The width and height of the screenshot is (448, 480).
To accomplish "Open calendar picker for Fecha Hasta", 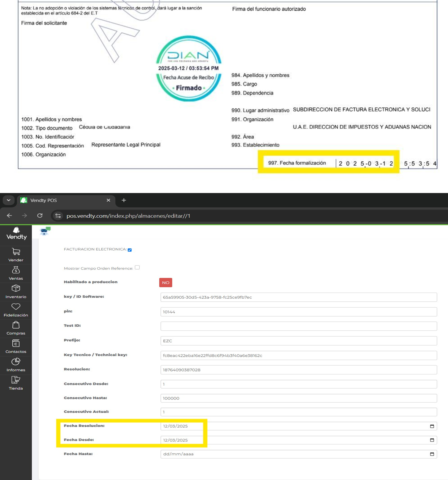I will pyautogui.click(x=432, y=454).
